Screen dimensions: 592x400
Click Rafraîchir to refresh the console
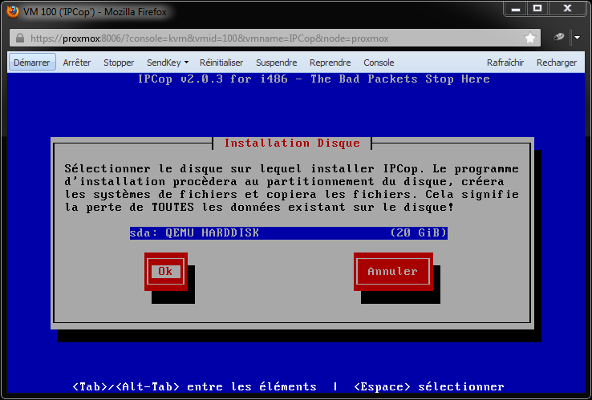pyautogui.click(x=505, y=62)
